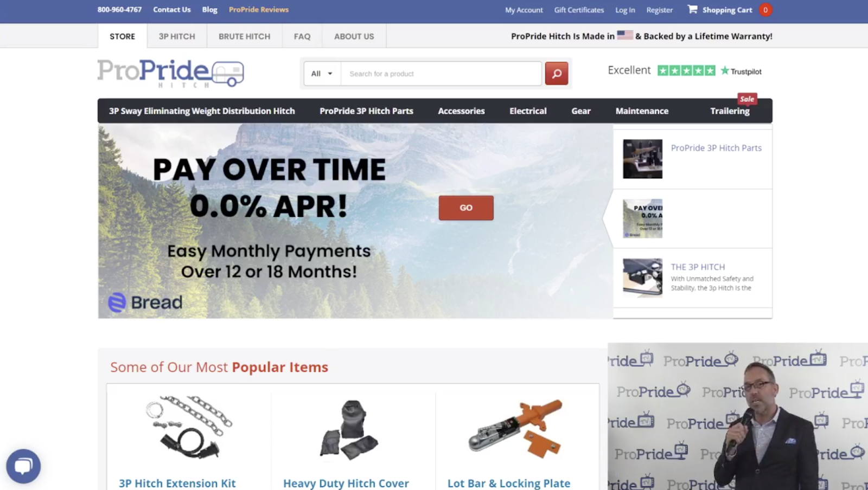
Task: Open the Trailering sale menu
Action: click(730, 111)
